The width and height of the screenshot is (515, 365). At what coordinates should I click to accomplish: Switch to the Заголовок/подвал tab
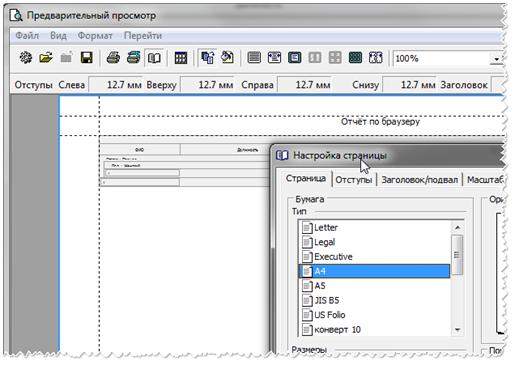coord(419,180)
